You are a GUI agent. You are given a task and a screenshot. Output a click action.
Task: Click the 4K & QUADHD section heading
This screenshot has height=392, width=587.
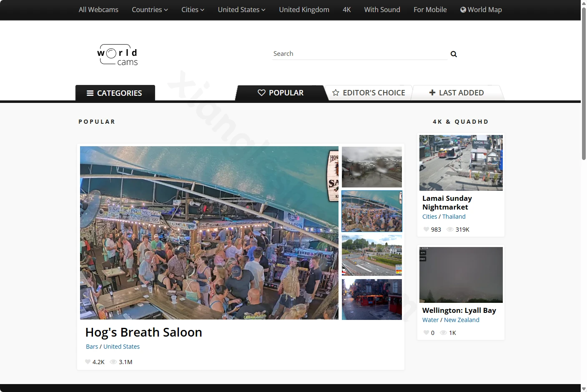pyautogui.click(x=461, y=122)
